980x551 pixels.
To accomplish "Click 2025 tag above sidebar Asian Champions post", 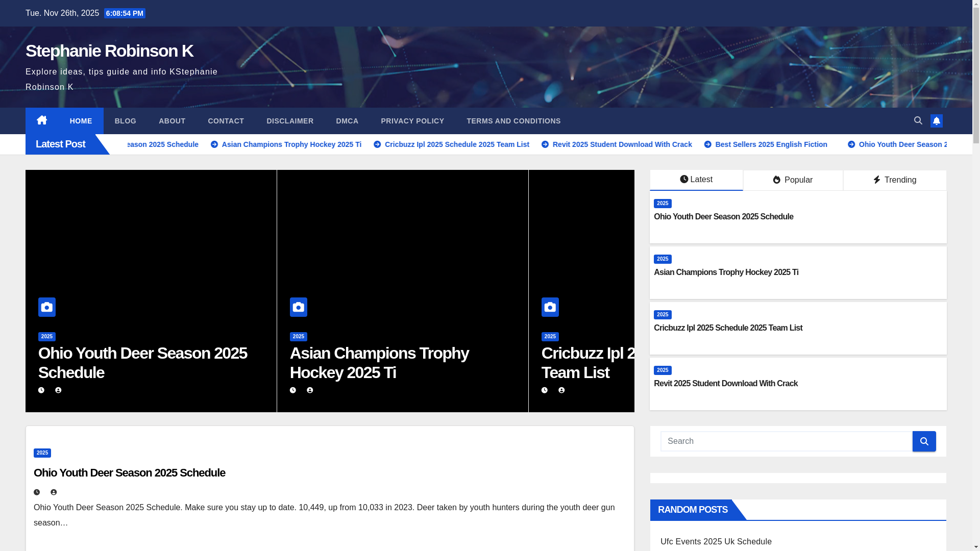I will pos(663,259).
